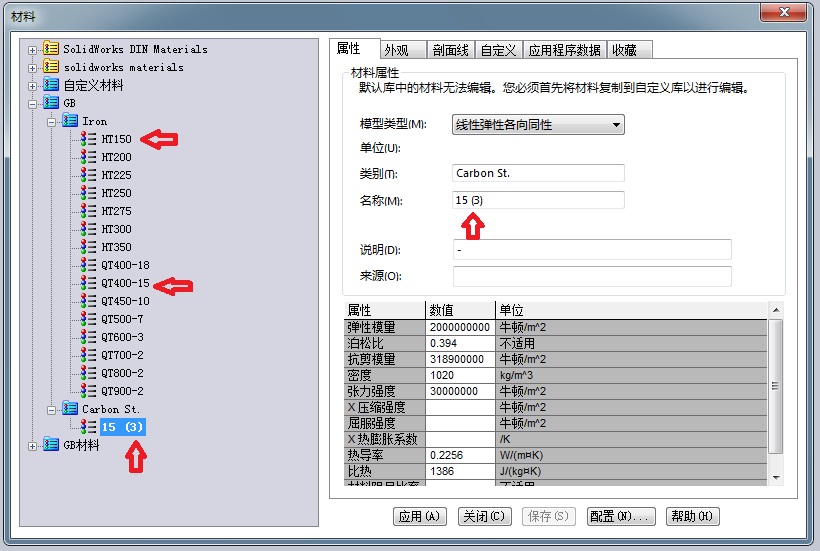Select QT450-10 material label in tree
The height and width of the screenshot is (551, 820).
[x=126, y=301]
